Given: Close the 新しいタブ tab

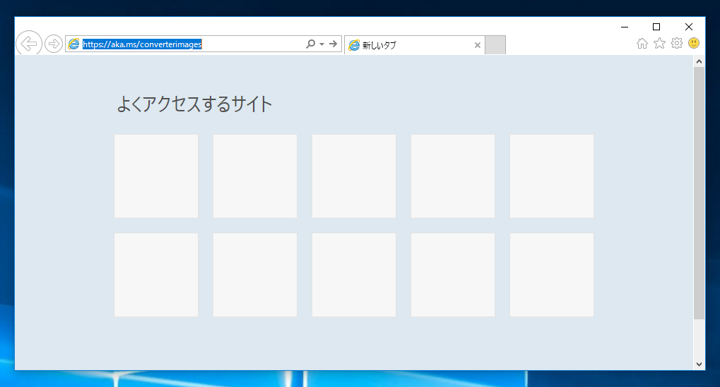Looking at the screenshot, I should 478,45.
